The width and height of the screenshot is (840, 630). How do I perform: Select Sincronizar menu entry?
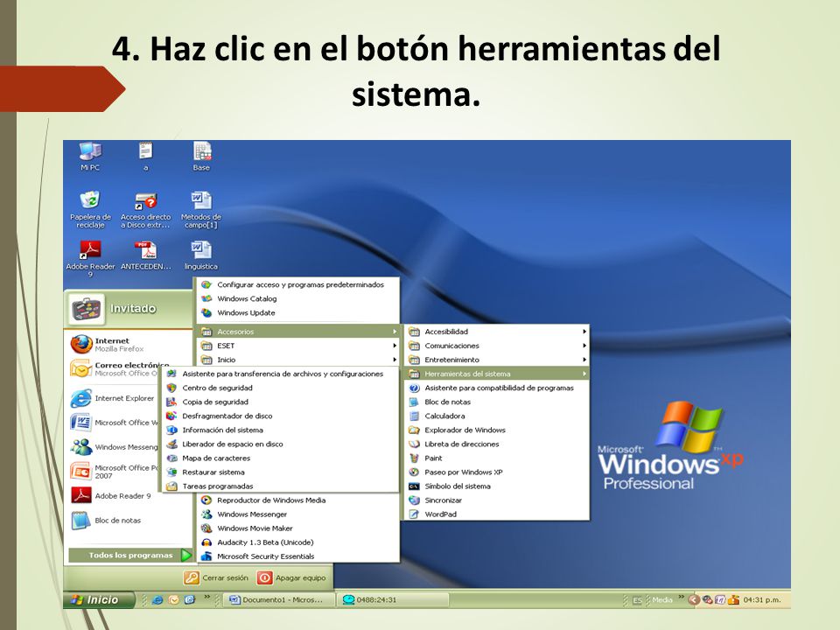(495, 500)
